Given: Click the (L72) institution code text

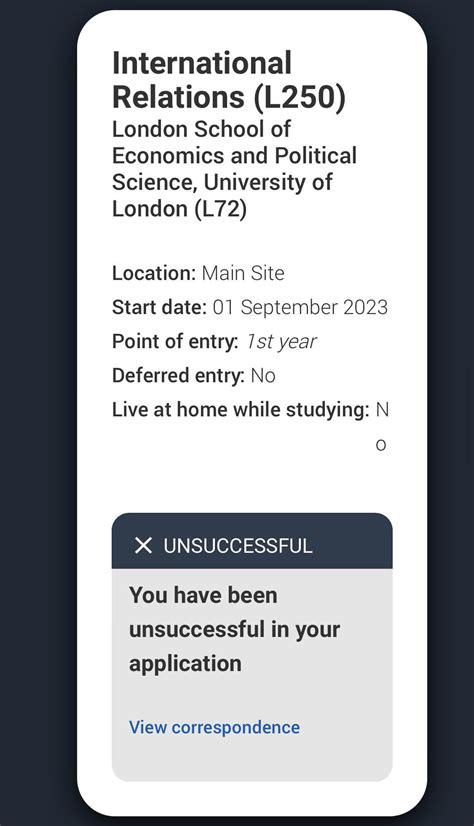Looking at the screenshot, I should click(221, 209).
